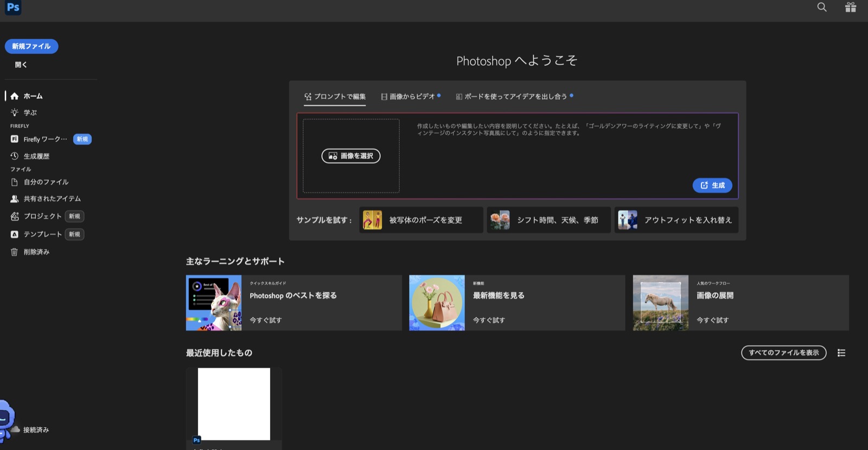Click the trash icon beside 削除済み

point(15,252)
